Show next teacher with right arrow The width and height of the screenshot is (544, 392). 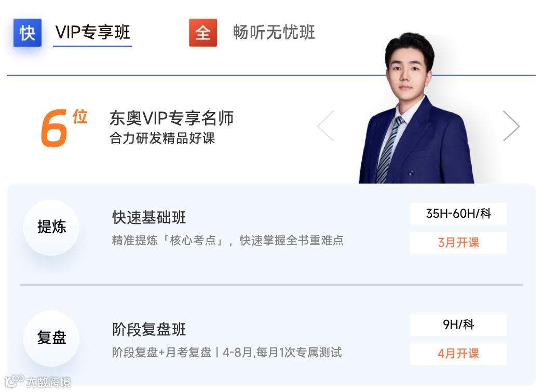click(511, 126)
